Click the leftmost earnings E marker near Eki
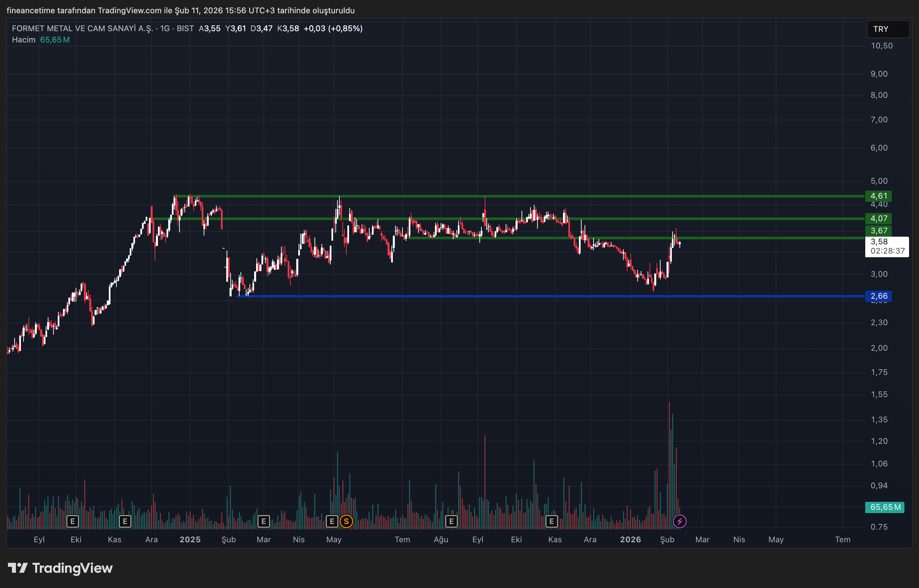This screenshot has width=919, height=588. click(73, 521)
